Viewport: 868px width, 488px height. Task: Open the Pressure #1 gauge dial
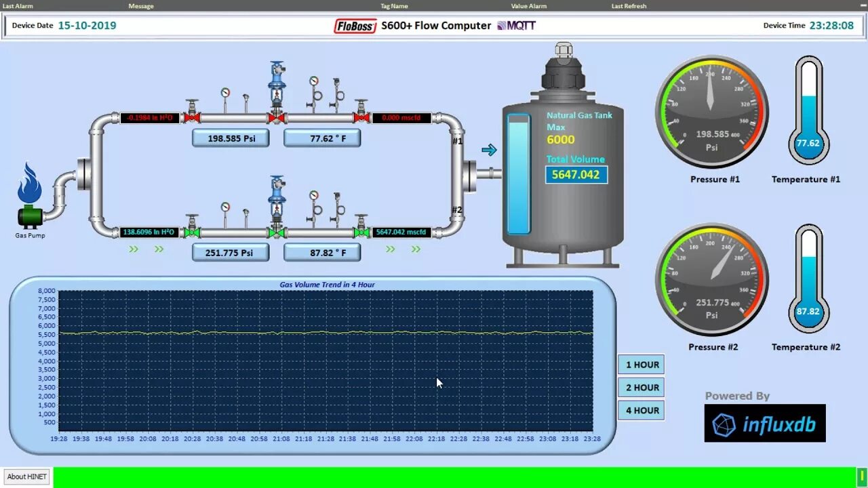(711, 112)
